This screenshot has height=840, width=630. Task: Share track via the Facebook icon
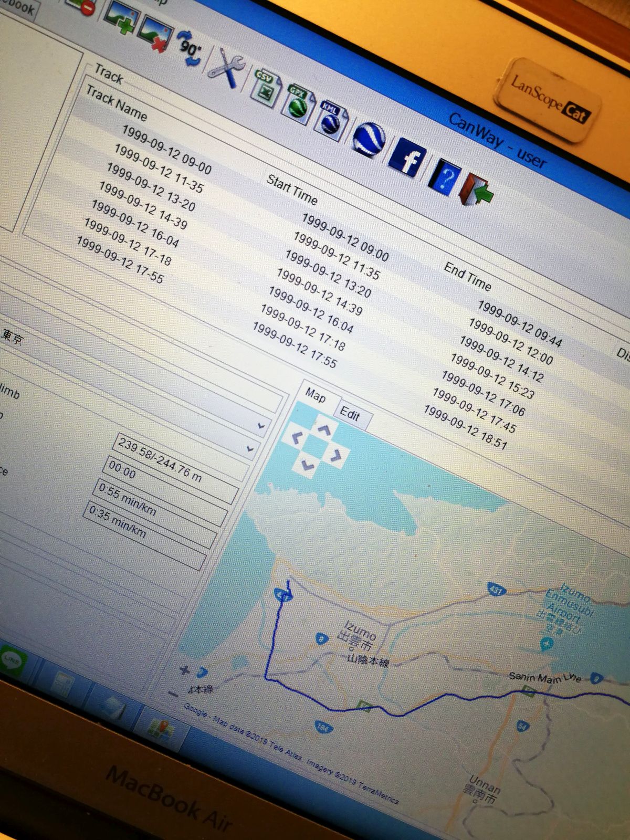pos(407,157)
